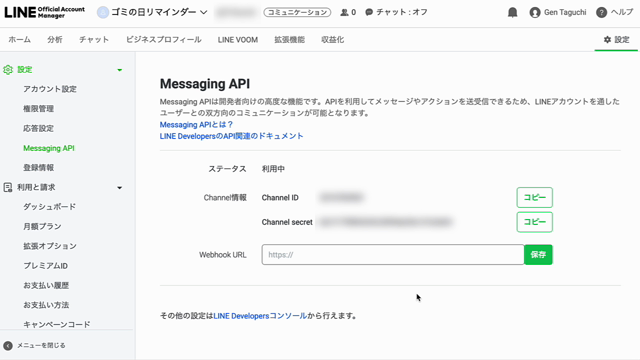This screenshot has height=360, width=640.
Task: Open 登録情報 in the sidebar
Action: (x=38, y=168)
